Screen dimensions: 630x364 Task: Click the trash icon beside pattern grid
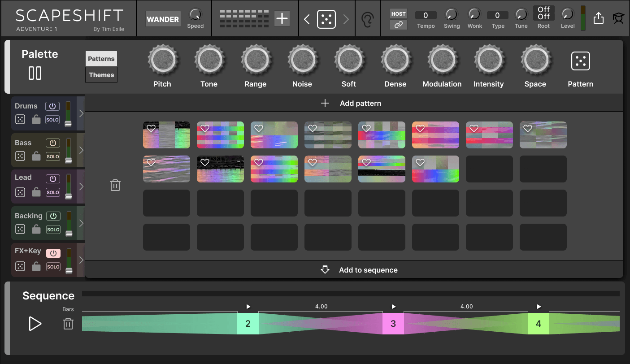tap(115, 185)
